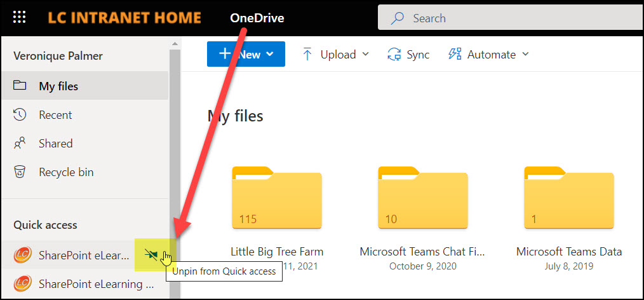Click the second SharePoint eLearning site logo
Screen dimensions: 644x300
pyautogui.click(x=23, y=283)
